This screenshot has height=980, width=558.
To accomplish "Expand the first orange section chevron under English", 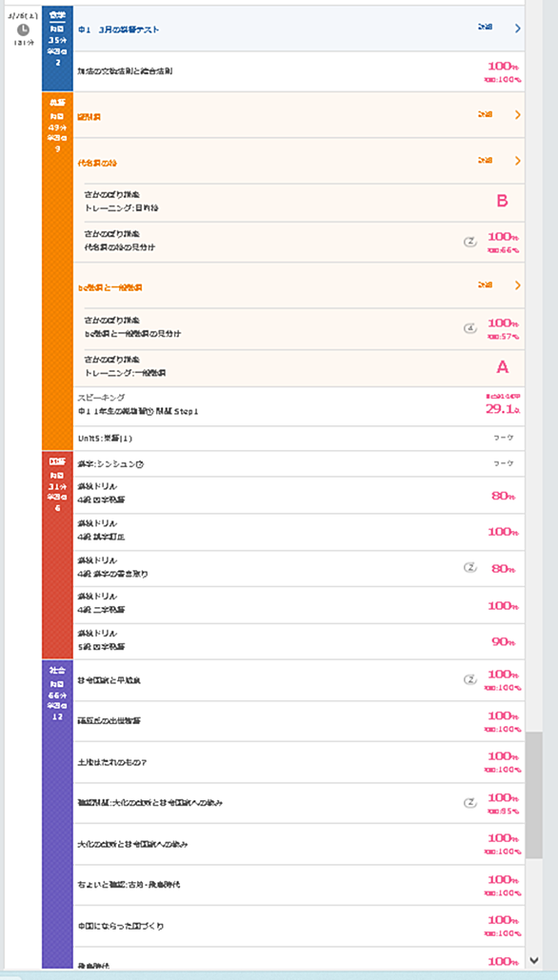I will [517, 115].
